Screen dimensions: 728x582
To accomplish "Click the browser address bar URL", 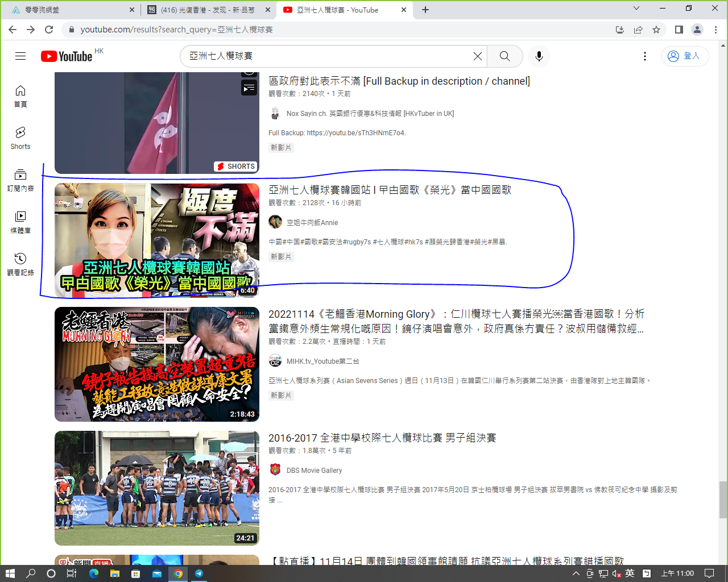I will point(177,30).
